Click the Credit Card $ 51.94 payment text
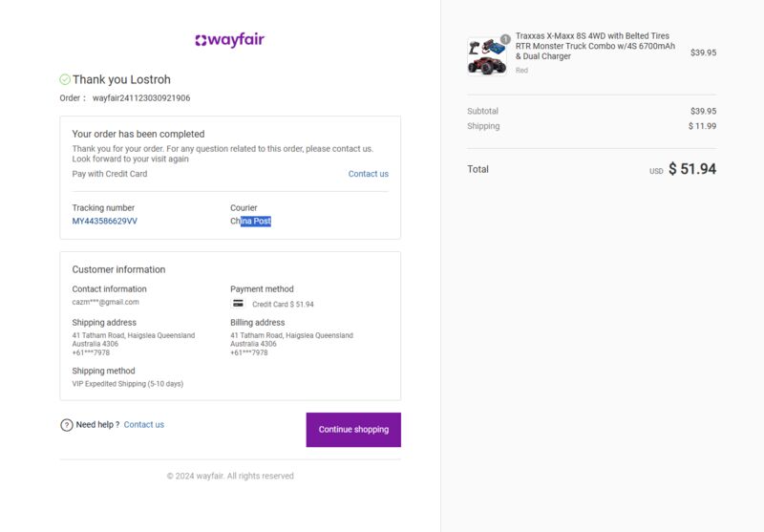This screenshot has height=532, width=764. click(283, 304)
